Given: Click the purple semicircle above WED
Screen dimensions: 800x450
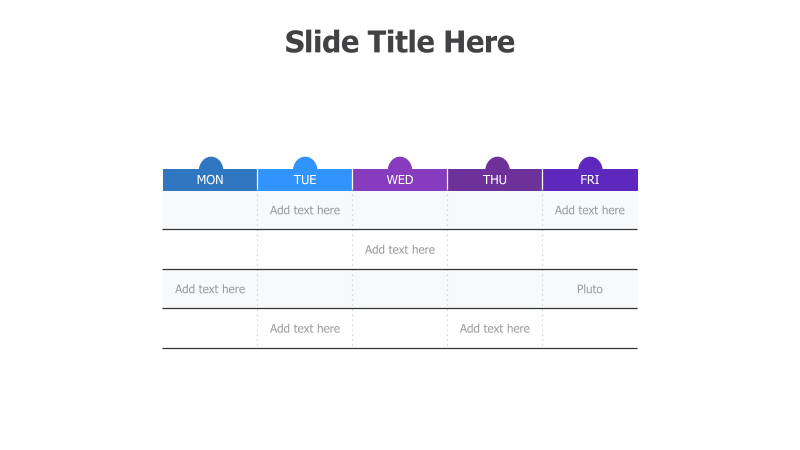Looking at the screenshot, I should (x=400, y=163).
